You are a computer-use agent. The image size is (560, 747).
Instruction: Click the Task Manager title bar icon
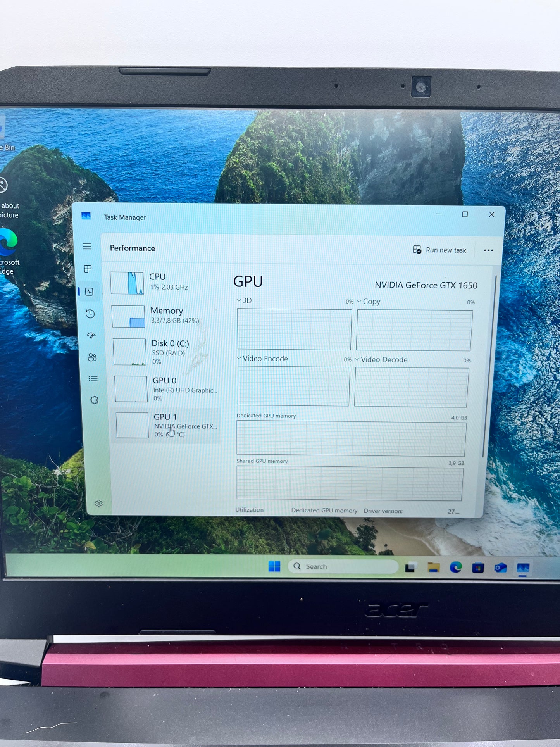pos(86,216)
